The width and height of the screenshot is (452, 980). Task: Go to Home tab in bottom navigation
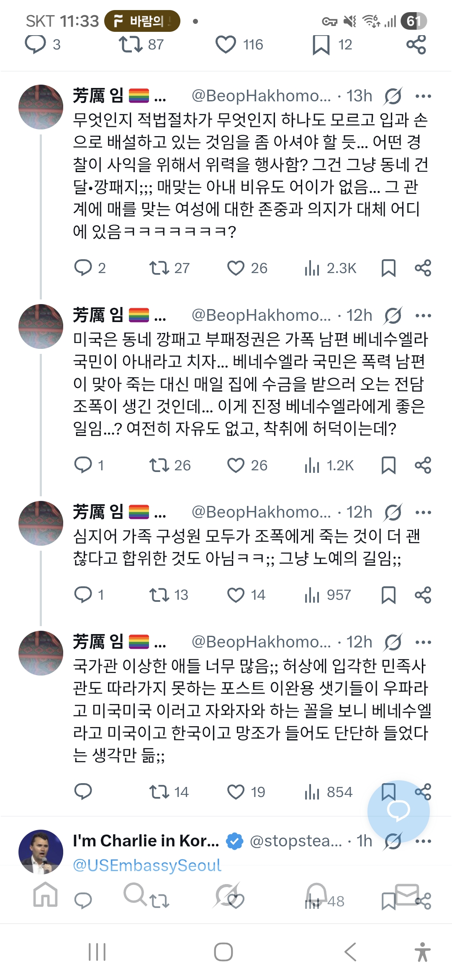pyautogui.click(x=45, y=894)
